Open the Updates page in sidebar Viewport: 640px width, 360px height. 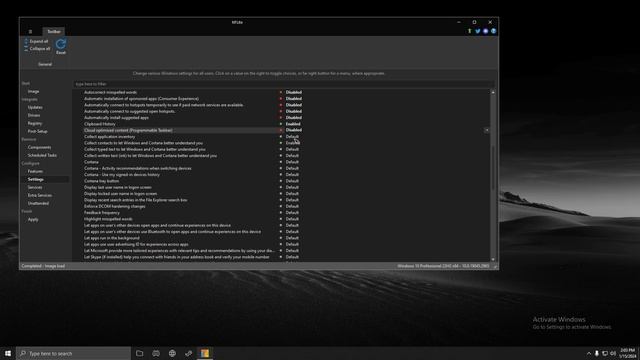click(x=35, y=107)
